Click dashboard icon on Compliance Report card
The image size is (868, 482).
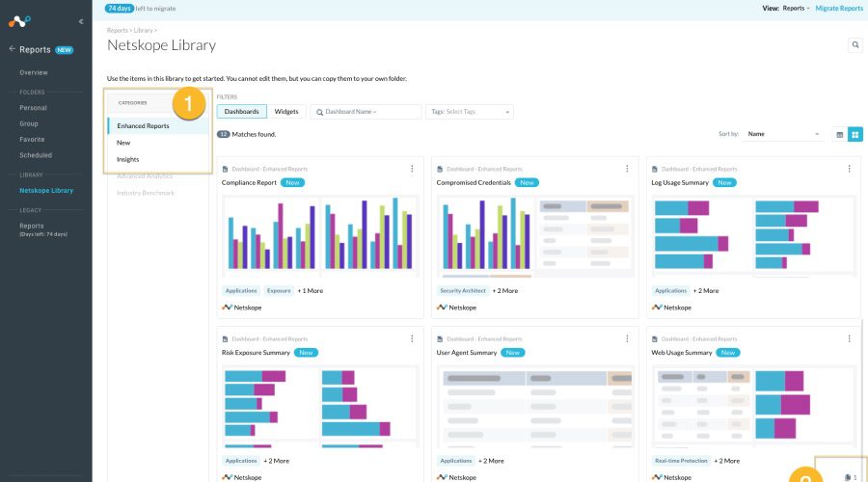click(x=226, y=169)
